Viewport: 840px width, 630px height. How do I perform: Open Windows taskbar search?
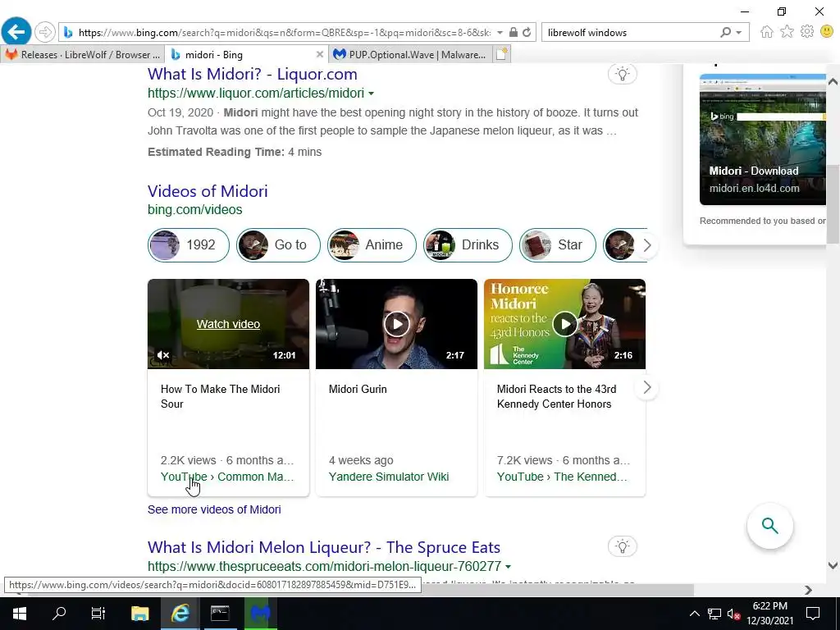pyautogui.click(x=59, y=613)
